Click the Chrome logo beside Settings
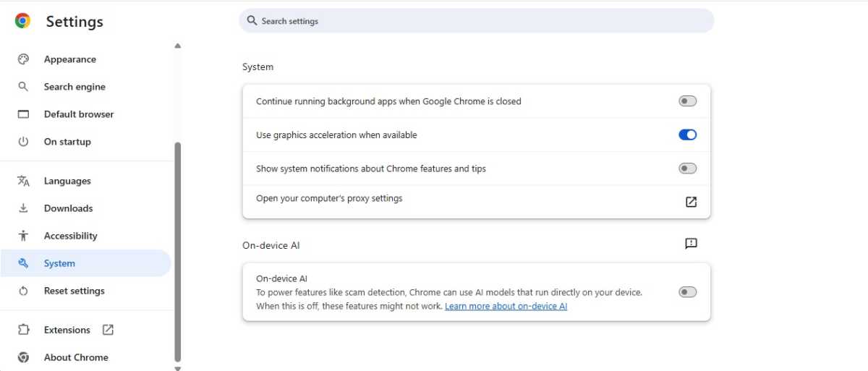Image resolution: width=868 pixels, height=371 pixels. pos(23,22)
